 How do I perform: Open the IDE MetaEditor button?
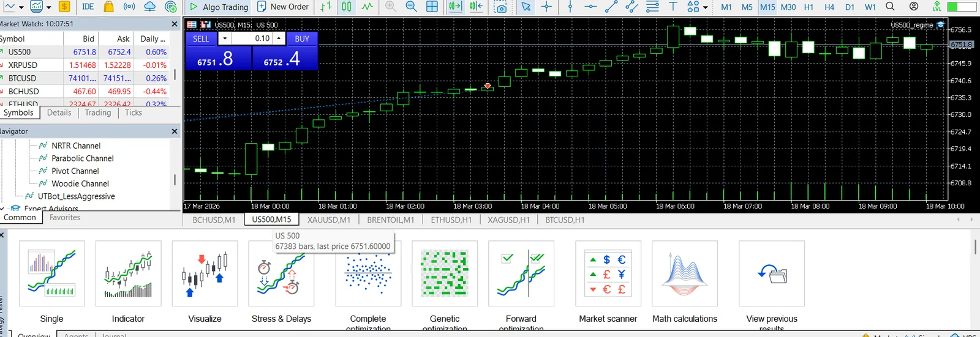[88, 7]
